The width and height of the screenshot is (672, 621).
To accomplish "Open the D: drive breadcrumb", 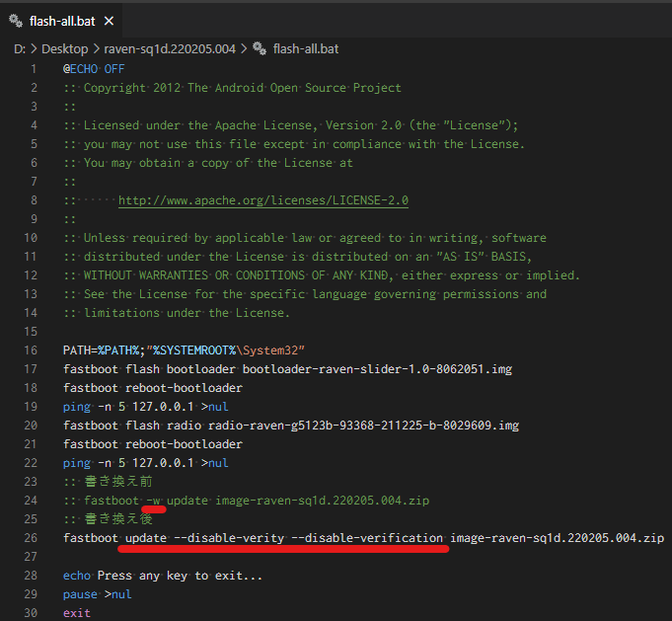I will (20, 47).
